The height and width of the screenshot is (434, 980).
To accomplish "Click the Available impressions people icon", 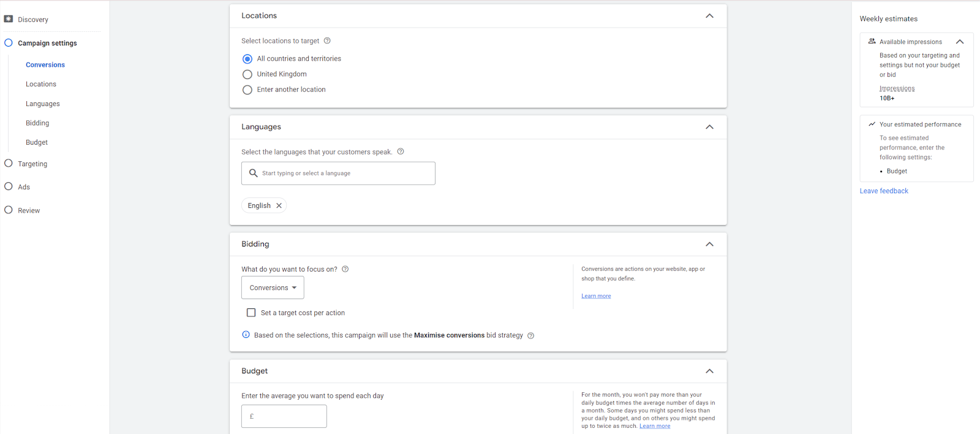I will click(872, 42).
